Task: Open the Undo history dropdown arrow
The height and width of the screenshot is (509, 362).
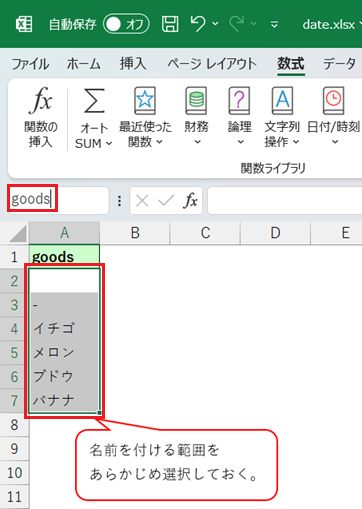Action: point(216,24)
